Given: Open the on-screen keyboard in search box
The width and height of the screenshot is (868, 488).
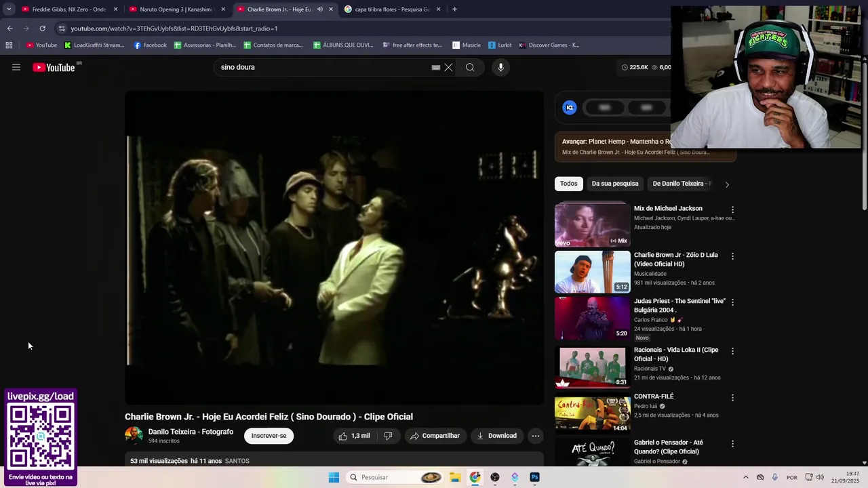Looking at the screenshot, I should point(436,67).
